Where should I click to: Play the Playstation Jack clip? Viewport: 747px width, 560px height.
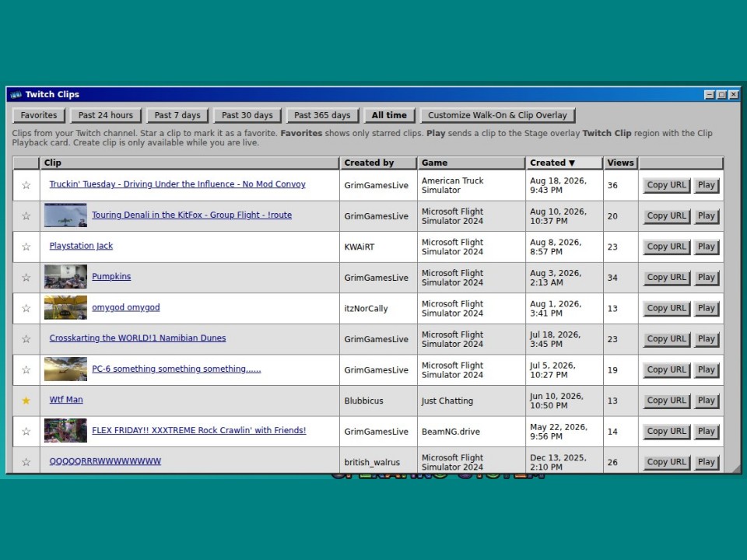707,247
